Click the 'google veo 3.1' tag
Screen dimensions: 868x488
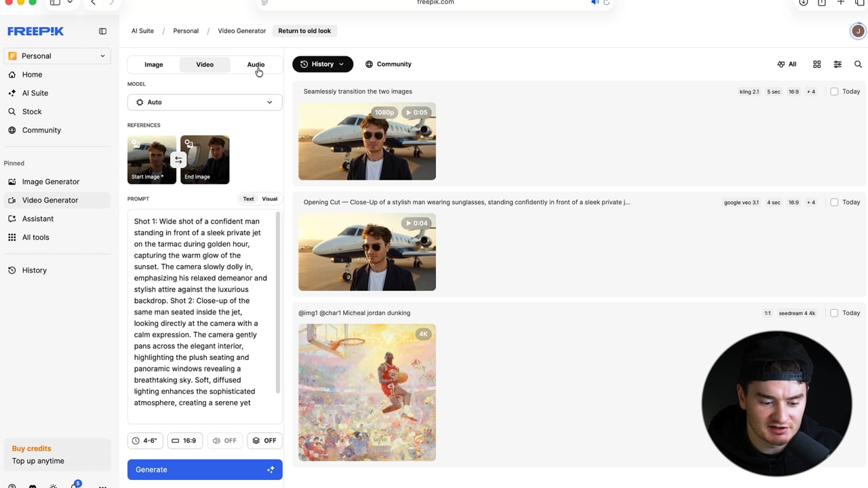point(741,202)
